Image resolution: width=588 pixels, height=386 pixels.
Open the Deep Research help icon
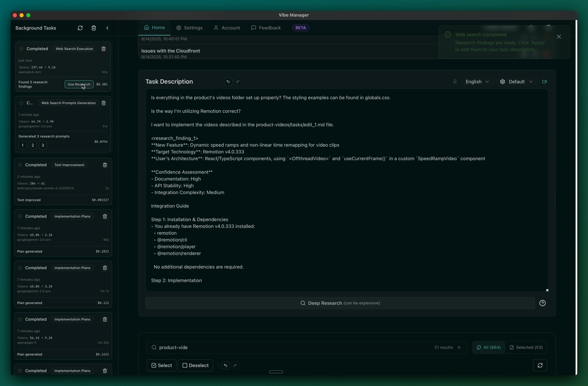pyautogui.click(x=542, y=303)
